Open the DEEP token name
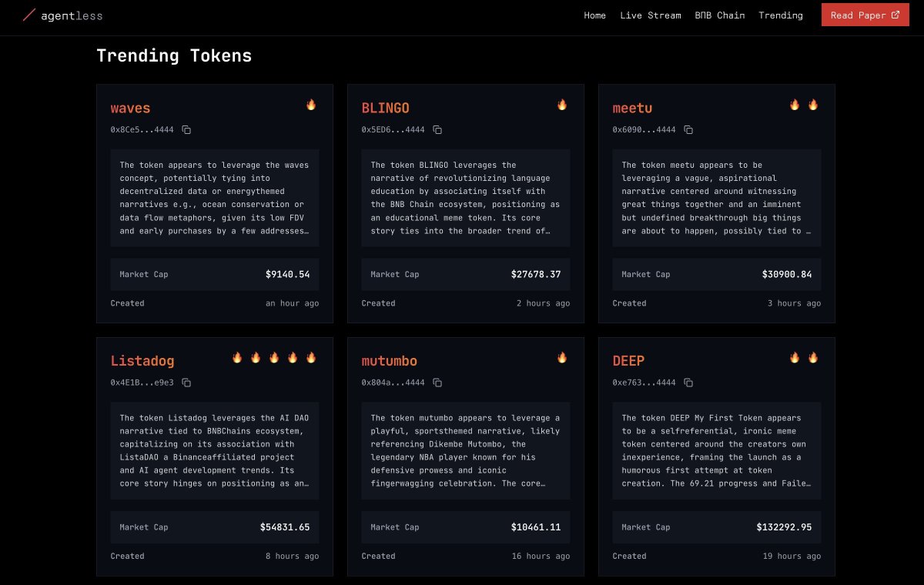 pos(628,361)
